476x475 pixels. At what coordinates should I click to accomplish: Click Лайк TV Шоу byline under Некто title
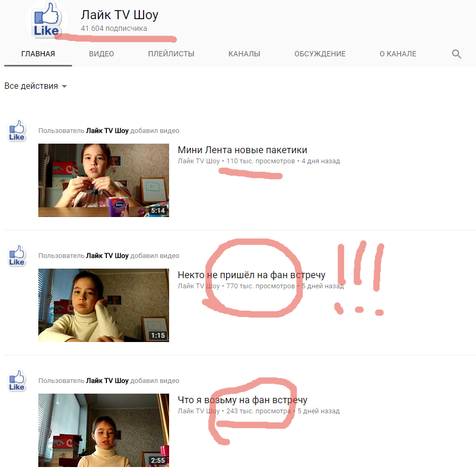[x=198, y=286]
